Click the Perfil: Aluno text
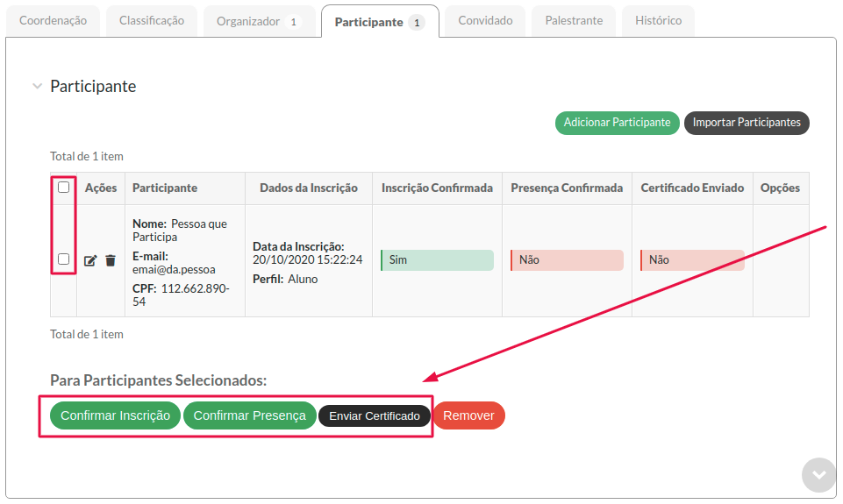The image size is (843, 504). click(x=285, y=280)
